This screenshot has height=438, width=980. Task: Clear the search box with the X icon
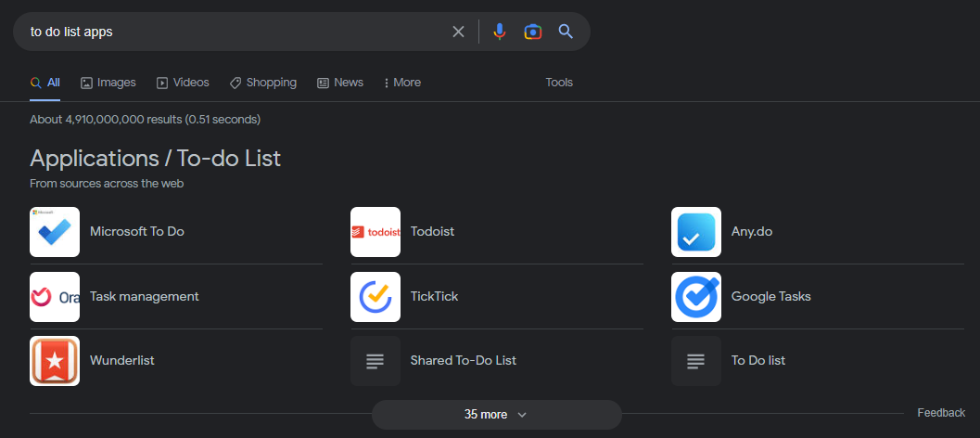click(x=458, y=32)
